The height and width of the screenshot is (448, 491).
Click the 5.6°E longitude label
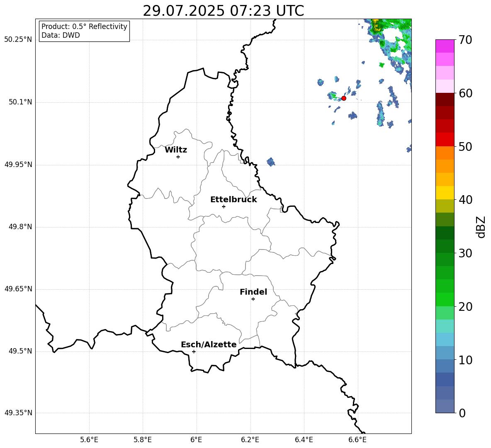89,440
